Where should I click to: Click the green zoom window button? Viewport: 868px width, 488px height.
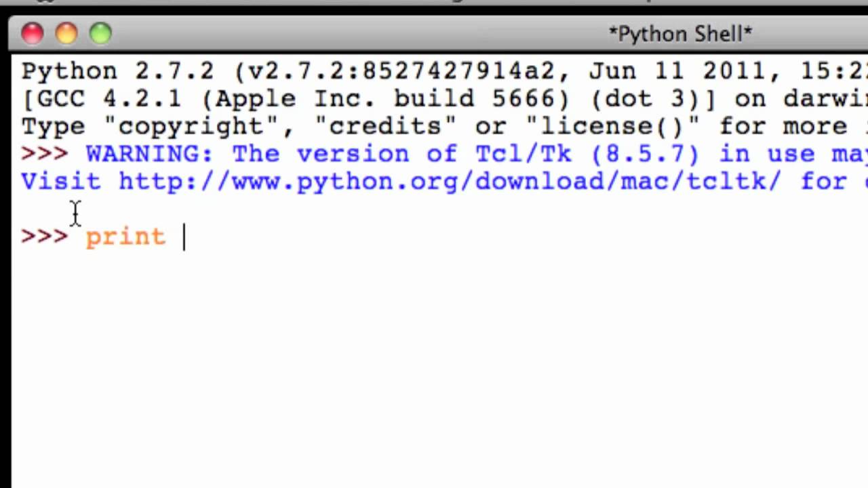(x=100, y=33)
